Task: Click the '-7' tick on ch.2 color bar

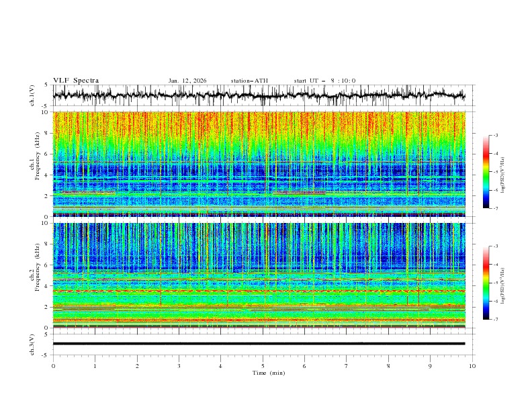Action: [x=496, y=319]
